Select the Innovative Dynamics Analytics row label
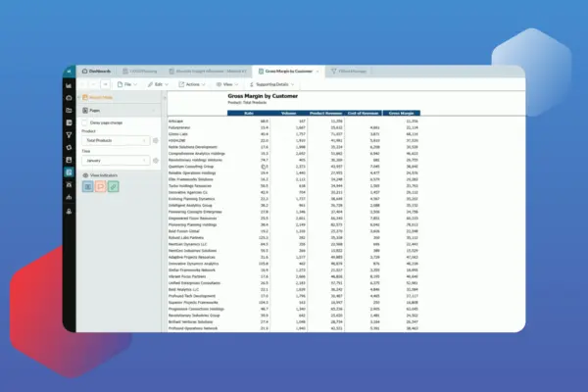 [193, 264]
